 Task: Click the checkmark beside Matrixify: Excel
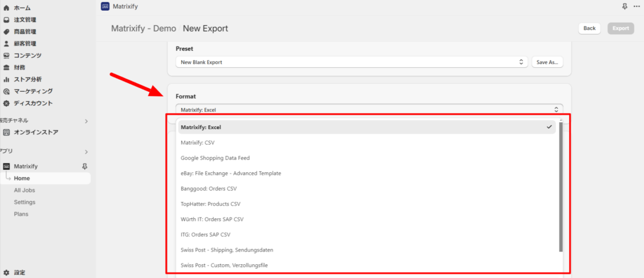pos(549,127)
